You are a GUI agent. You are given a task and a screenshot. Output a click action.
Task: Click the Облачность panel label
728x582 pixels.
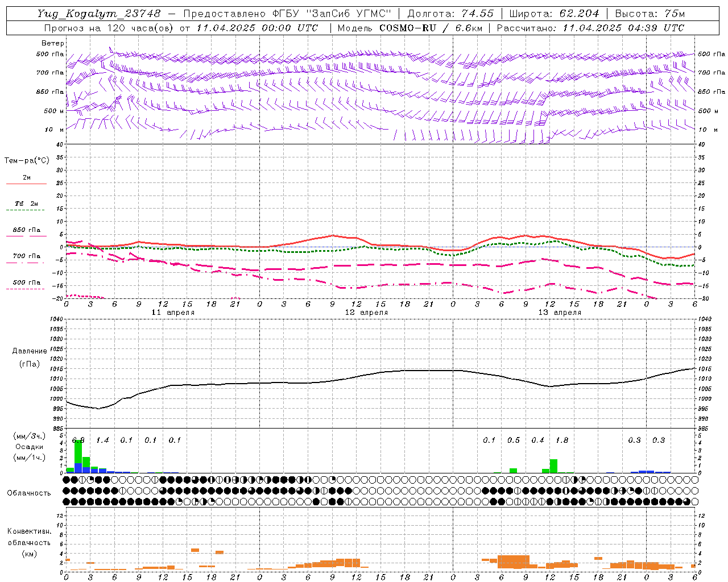pos(29,493)
